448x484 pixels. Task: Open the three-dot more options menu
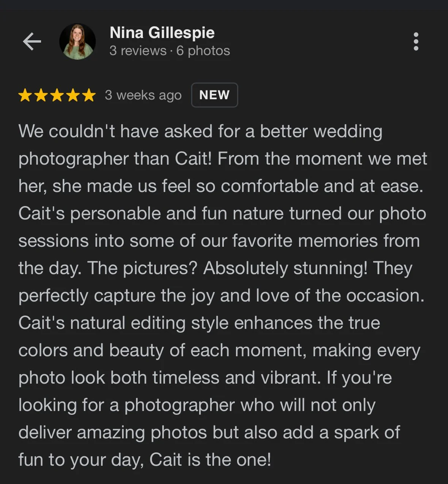(x=416, y=41)
